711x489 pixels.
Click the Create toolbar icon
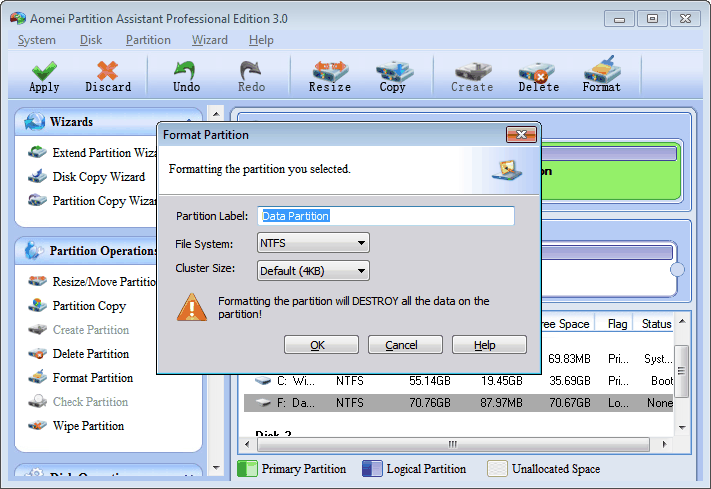click(473, 71)
